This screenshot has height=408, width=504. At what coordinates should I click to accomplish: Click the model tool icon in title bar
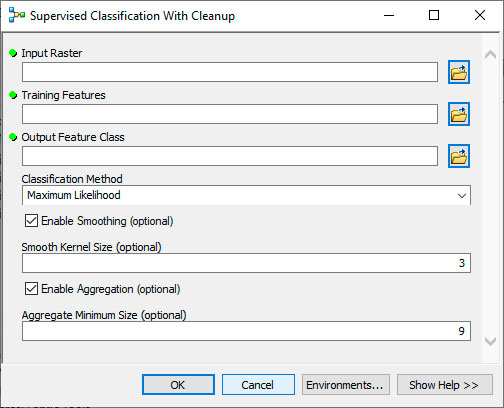point(17,15)
